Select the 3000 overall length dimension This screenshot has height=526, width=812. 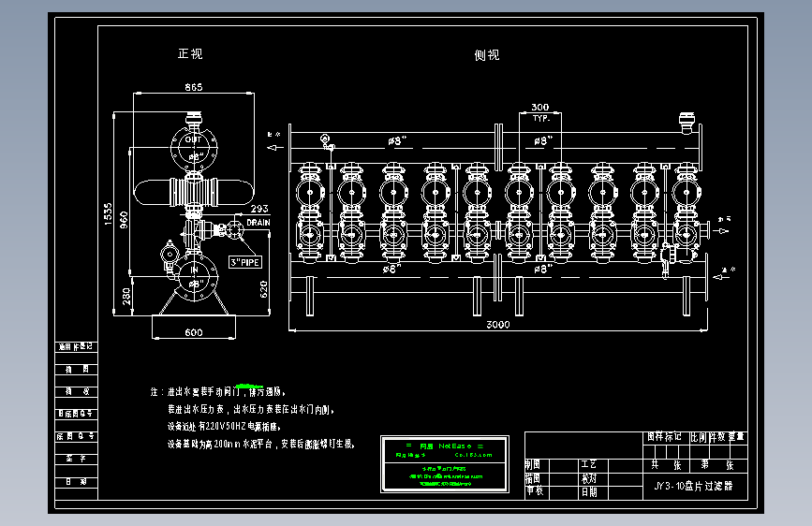pos(498,325)
